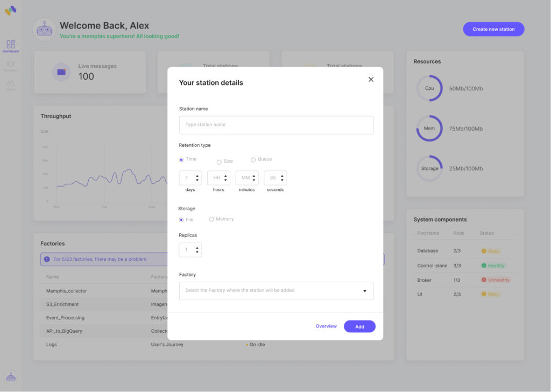The image size is (551, 392).
Task: Click the Unhealthy status icon for Broker
Action: point(484,280)
